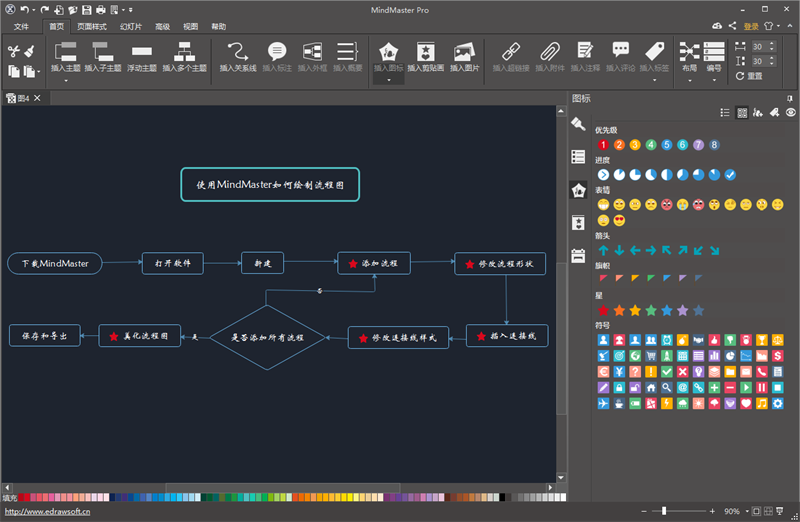The height and width of the screenshot is (522, 800).
Task: Click the red star icon in 星 group
Action: [x=603, y=310]
